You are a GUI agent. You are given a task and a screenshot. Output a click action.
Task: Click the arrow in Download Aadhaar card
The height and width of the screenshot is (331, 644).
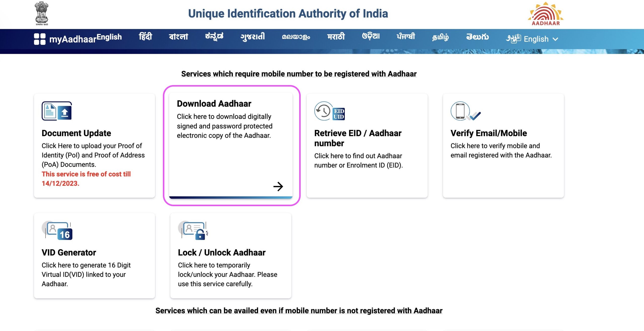pos(278,187)
